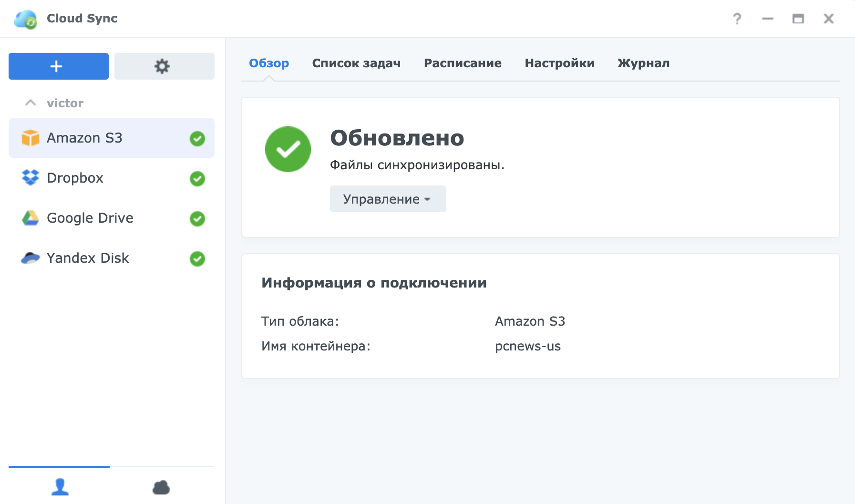This screenshot has height=504, width=855.
Task: Switch to the cloud view icon at bottom
Action: (x=161, y=487)
